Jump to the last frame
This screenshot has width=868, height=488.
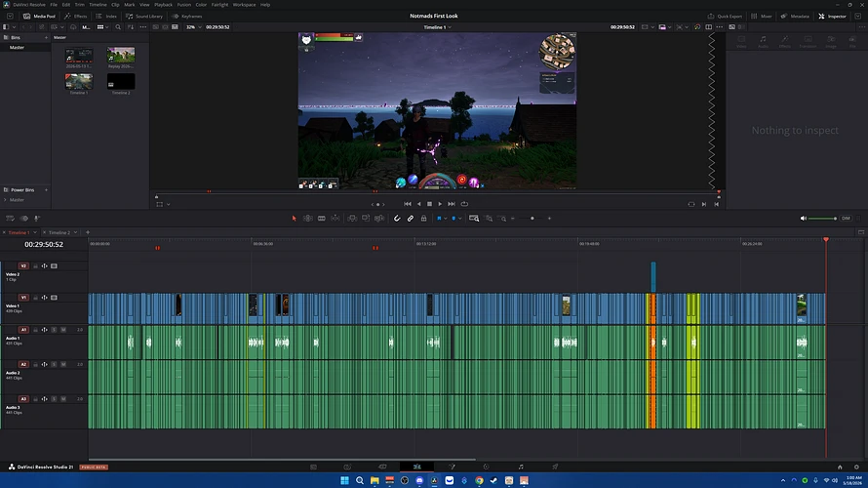452,204
